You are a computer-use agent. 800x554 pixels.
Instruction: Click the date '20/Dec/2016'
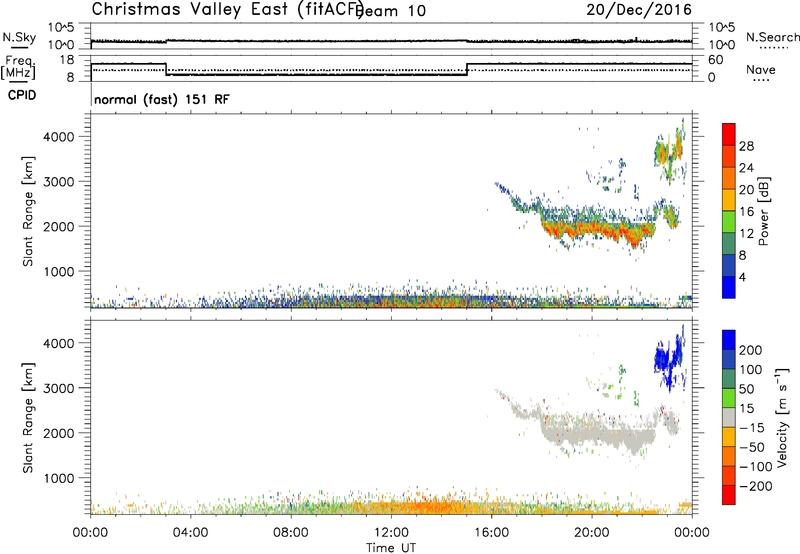[x=639, y=10]
